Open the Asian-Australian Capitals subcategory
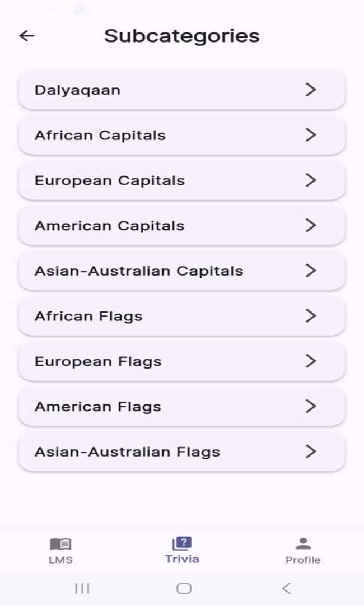 [182, 271]
